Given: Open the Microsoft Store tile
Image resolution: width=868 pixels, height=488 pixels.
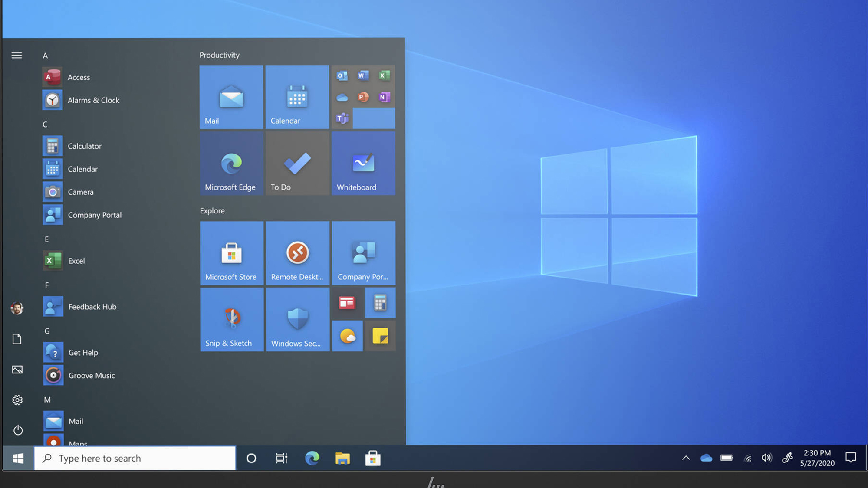Looking at the screenshot, I should (x=232, y=253).
